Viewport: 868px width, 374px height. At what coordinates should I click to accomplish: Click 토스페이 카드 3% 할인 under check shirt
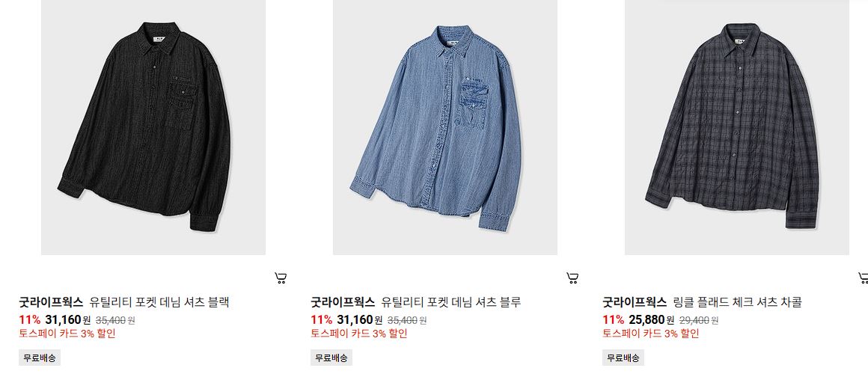650,333
